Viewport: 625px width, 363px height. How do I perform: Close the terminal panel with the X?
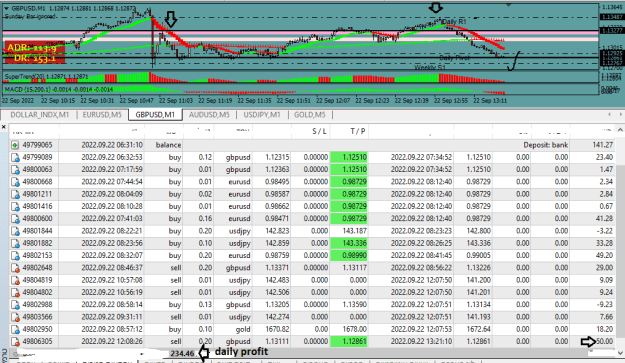pos(4,127)
